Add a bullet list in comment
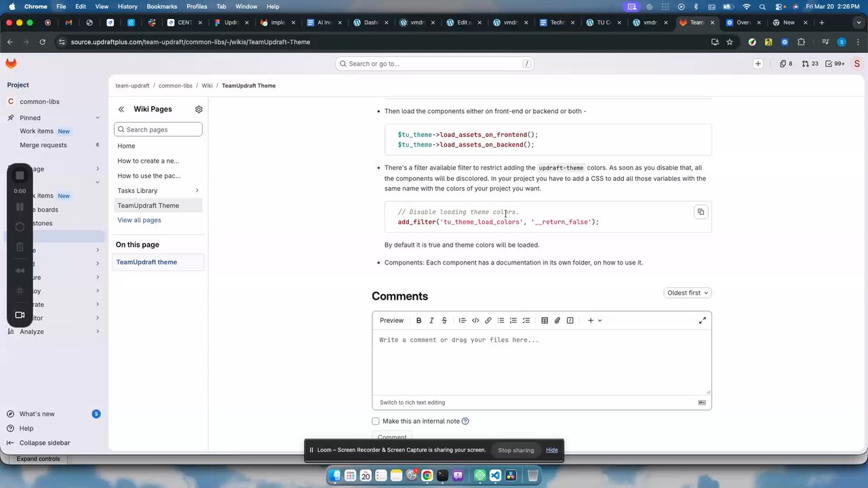The height and width of the screenshot is (488, 868). 501,321
